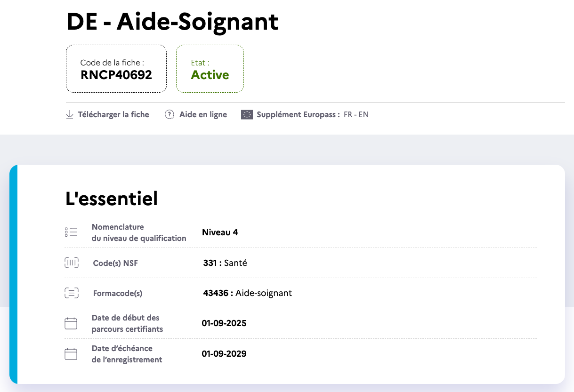Click the calendar icon for Date de début
574x392 pixels.
click(71, 323)
